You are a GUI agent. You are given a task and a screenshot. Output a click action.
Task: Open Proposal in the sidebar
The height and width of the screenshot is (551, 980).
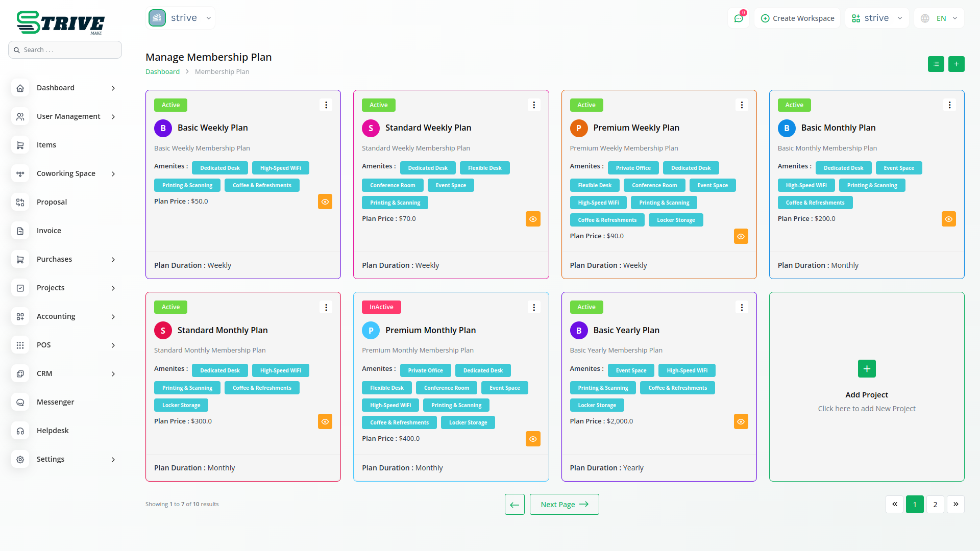point(52,202)
